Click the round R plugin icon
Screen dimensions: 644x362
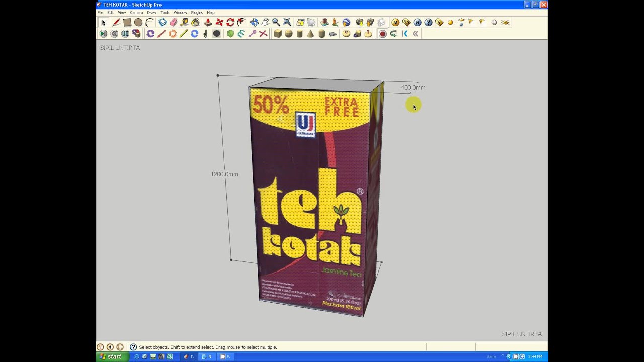click(418, 22)
